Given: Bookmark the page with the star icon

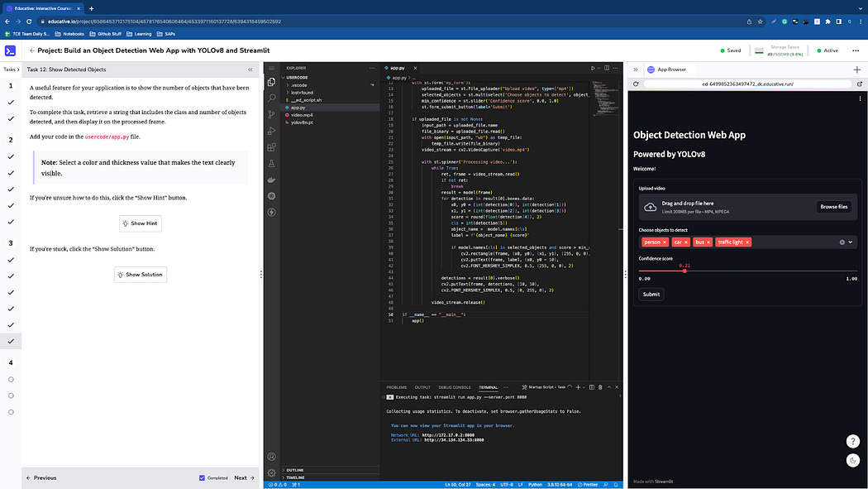Looking at the screenshot, I should [x=760, y=22].
